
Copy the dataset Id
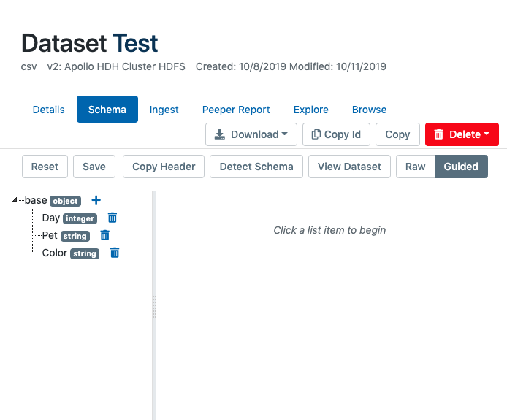[336, 134]
